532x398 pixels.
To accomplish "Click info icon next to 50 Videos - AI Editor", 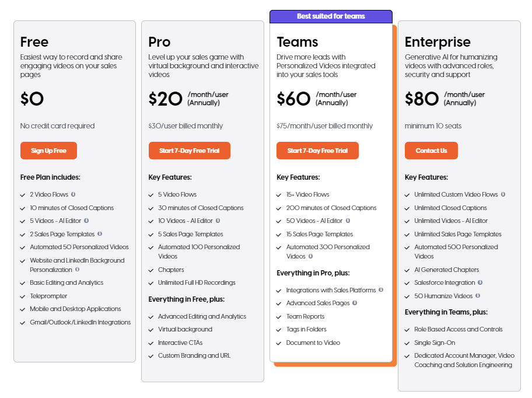I will point(348,221).
